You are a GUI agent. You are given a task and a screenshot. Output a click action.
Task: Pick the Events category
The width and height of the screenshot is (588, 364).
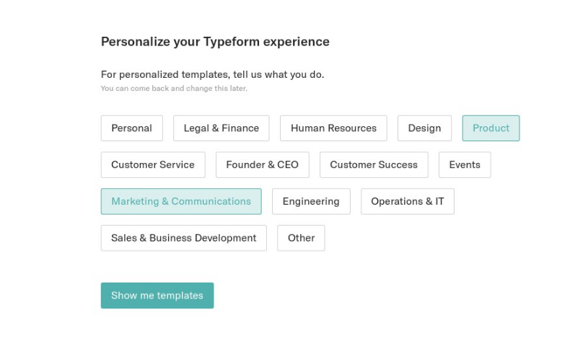[465, 165]
